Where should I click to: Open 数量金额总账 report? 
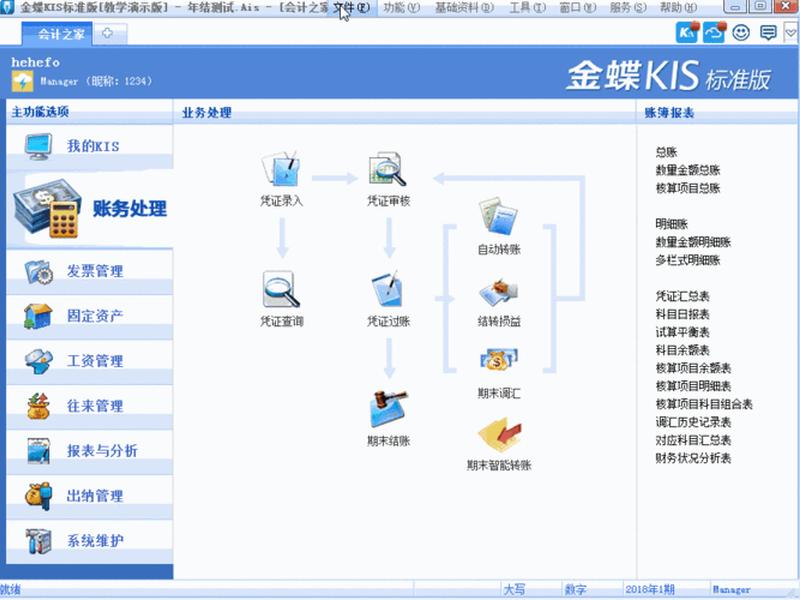pyautogui.click(x=687, y=170)
